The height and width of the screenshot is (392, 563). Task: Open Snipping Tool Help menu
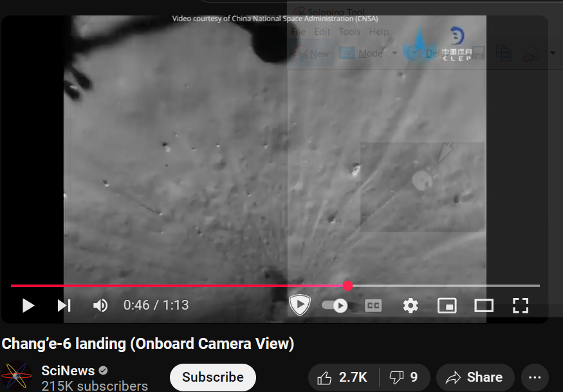click(x=379, y=32)
